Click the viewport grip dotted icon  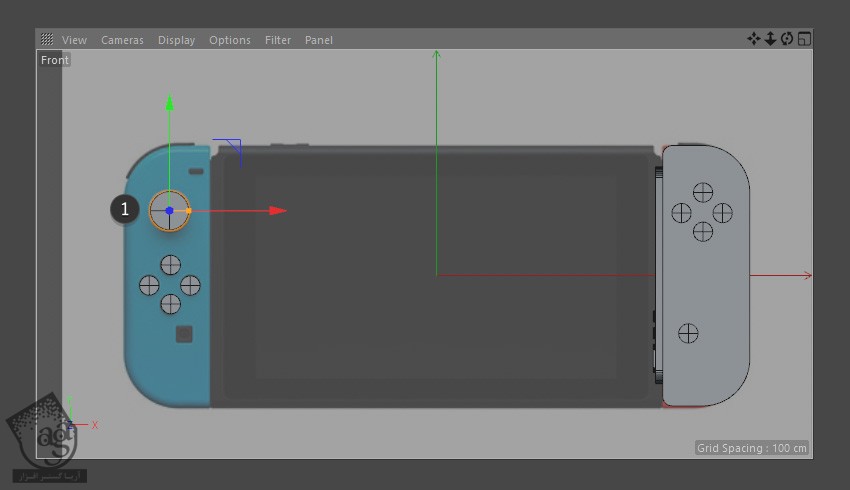point(47,39)
